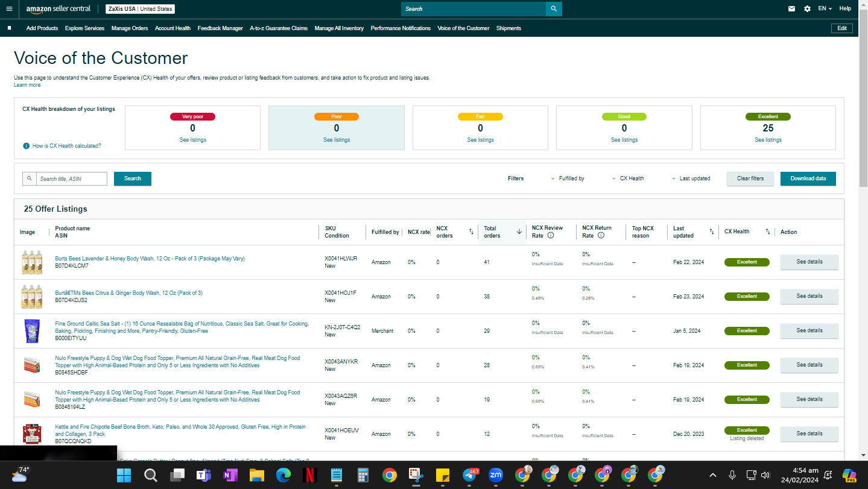The height and width of the screenshot is (489, 868).
Task: Click Clear filters button
Action: pyautogui.click(x=750, y=178)
